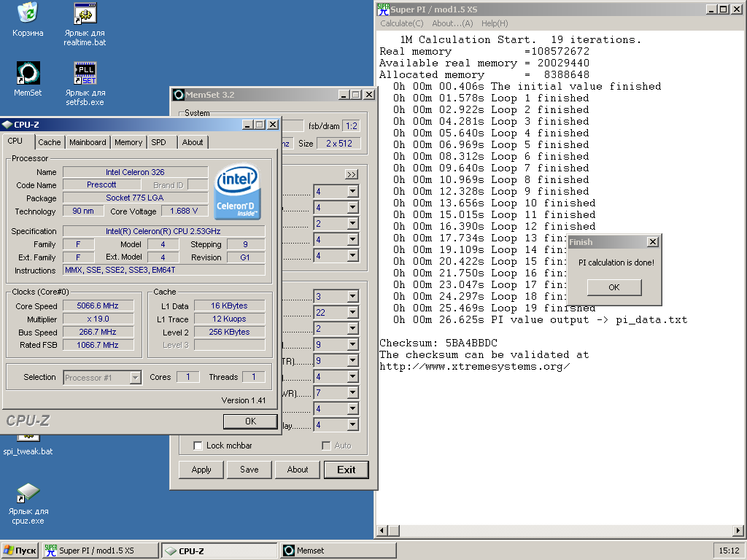747x560 pixels.
Task: Open the About tab in CPU-Z
Action: coord(193,142)
